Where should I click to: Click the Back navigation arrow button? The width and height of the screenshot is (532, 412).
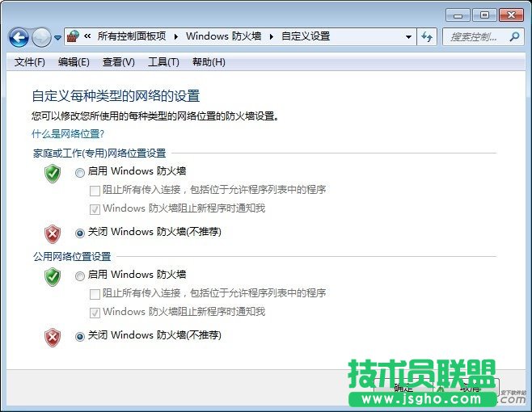(x=19, y=37)
